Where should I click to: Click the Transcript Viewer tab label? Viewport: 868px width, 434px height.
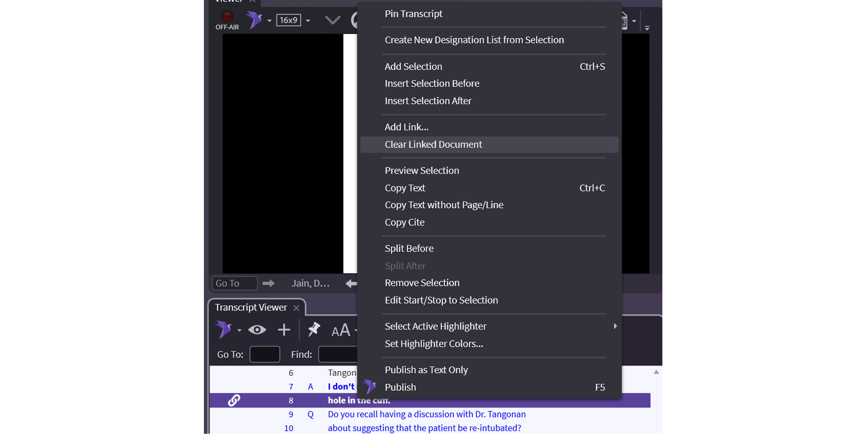251,307
